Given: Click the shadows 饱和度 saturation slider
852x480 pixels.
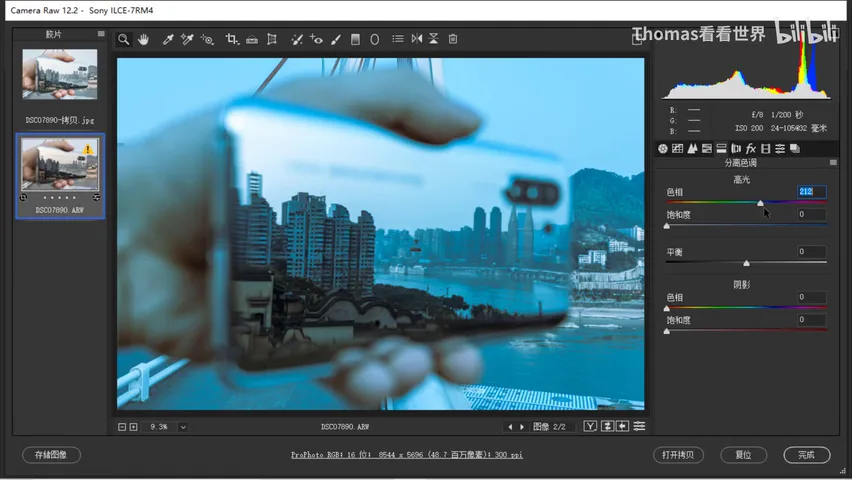Looking at the screenshot, I should tap(746, 330).
